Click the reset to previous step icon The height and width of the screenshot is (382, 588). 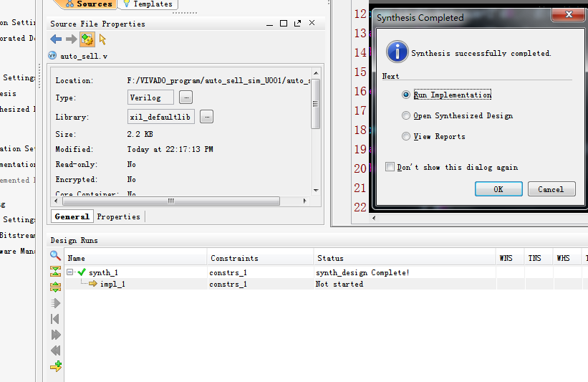[x=55, y=319]
